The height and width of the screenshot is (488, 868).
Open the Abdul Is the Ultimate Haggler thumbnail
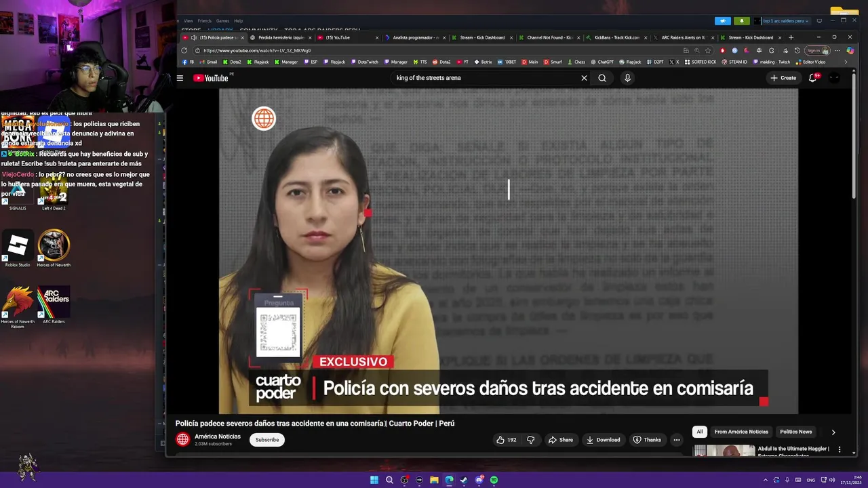click(x=724, y=451)
